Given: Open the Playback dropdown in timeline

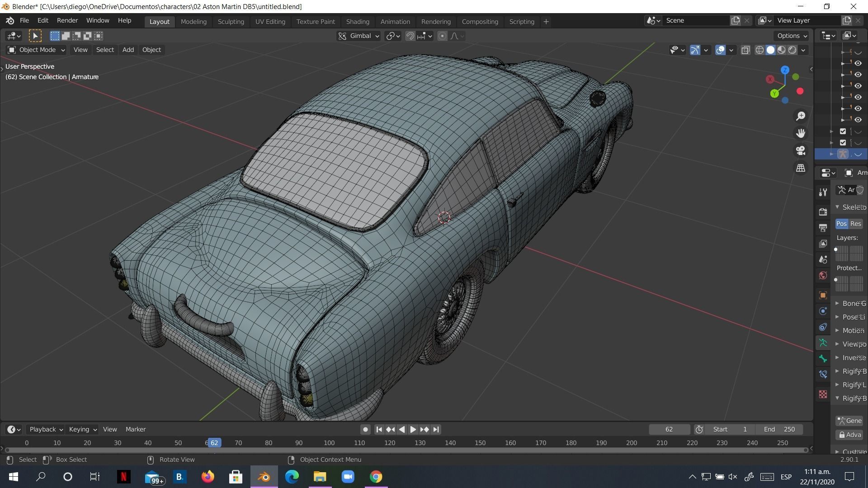Looking at the screenshot, I should (46, 430).
